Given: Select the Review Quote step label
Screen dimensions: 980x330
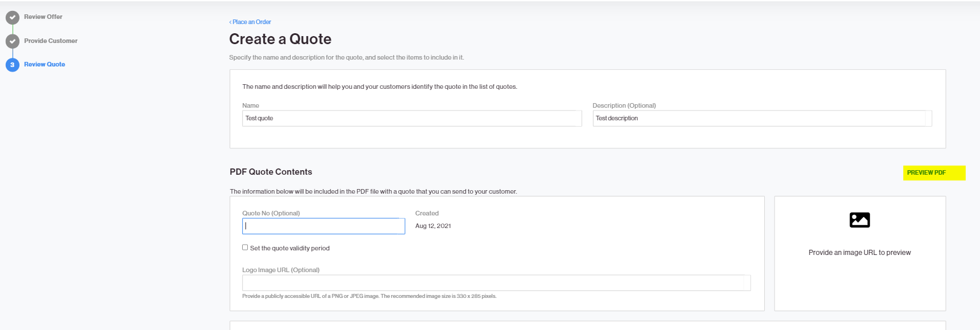Looking at the screenshot, I should (44, 65).
